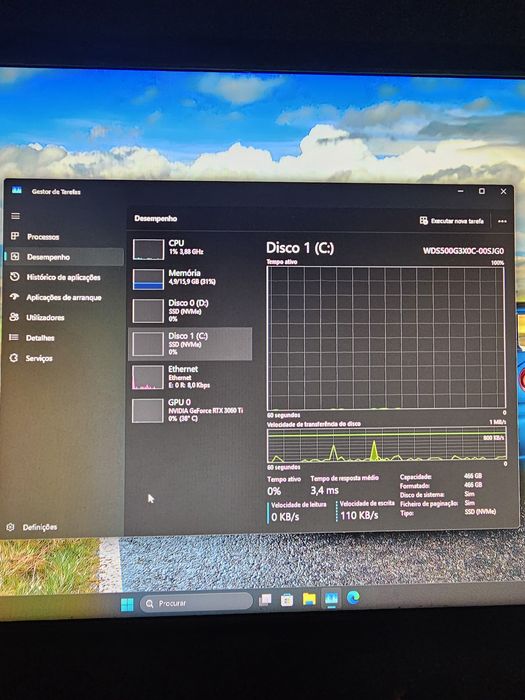
Task: Open Microsoft Store taskbar icon
Action: tap(287, 600)
